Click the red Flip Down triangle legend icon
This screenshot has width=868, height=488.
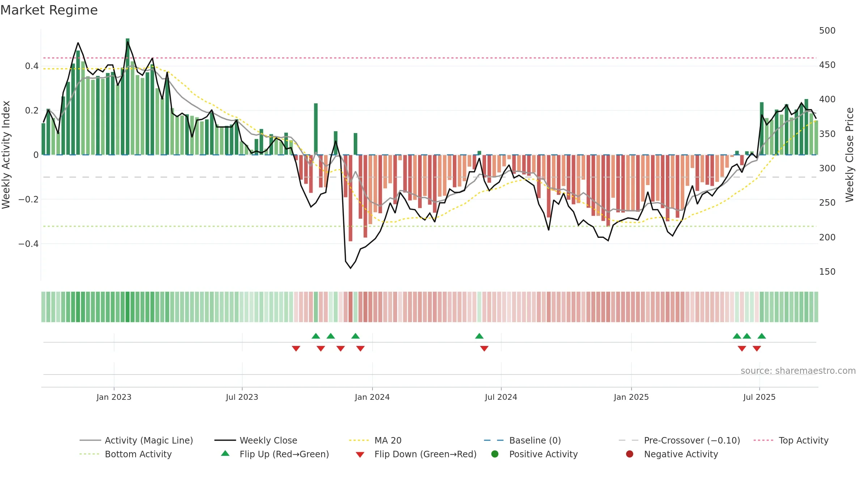tap(360, 455)
